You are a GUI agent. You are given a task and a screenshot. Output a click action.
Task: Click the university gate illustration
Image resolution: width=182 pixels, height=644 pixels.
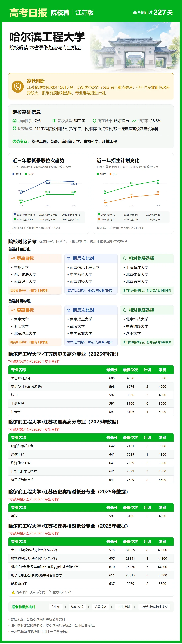click(x=135, y=47)
